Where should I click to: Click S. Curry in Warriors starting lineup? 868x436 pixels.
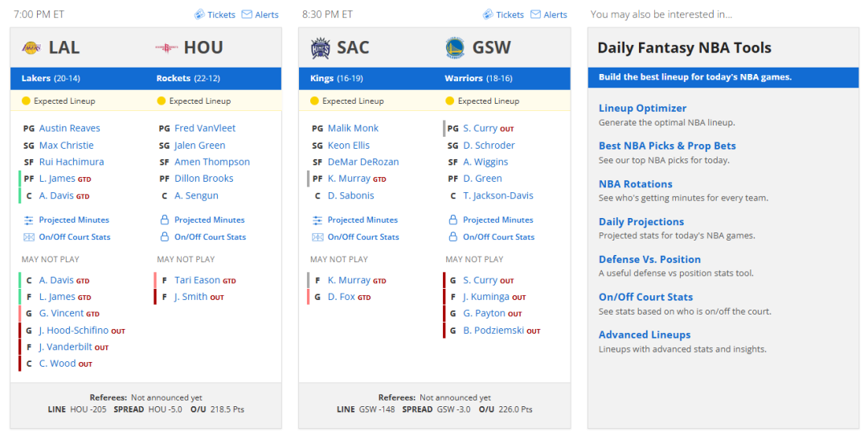(480, 129)
